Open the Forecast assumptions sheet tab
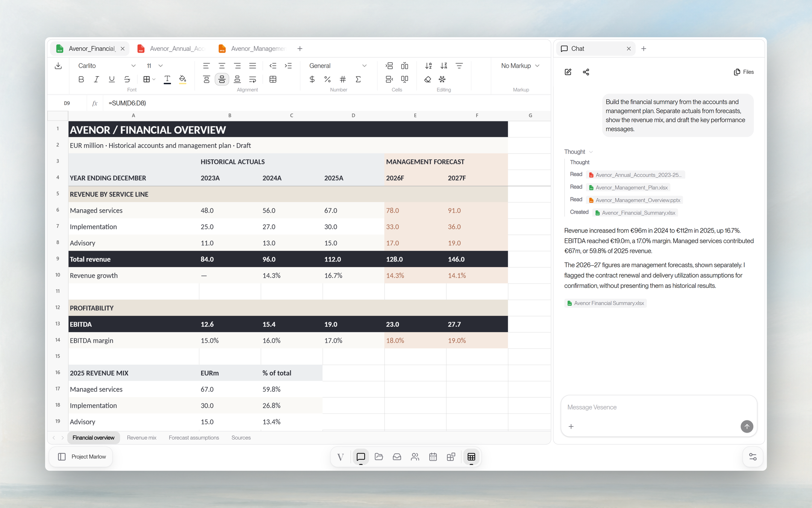 (x=194, y=438)
